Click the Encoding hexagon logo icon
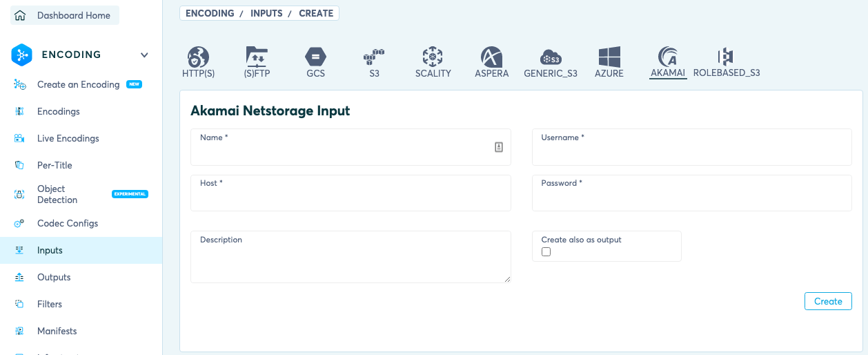The height and width of the screenshot is (355, 868). coord(22,55)
